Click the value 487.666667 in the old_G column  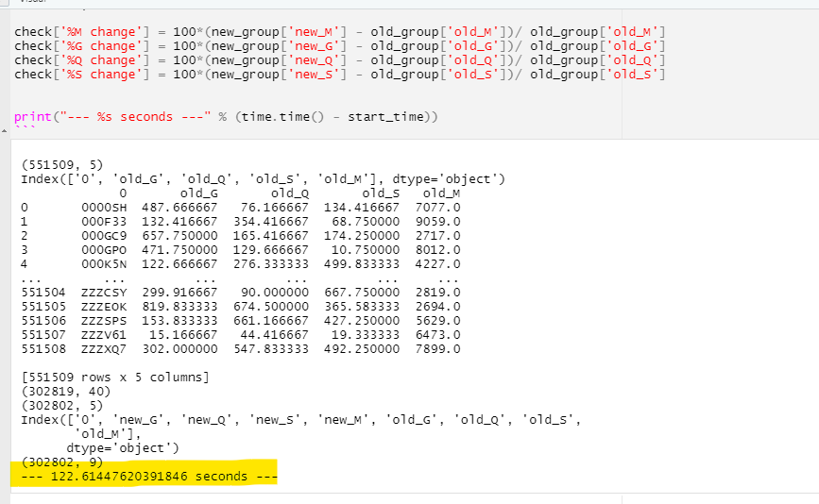click(x=179, y=207)
